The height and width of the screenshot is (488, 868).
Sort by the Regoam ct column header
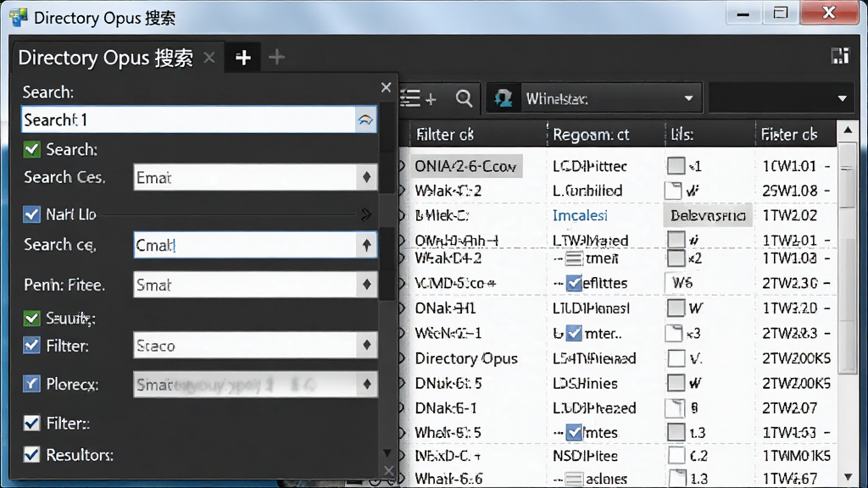point(591,135)
